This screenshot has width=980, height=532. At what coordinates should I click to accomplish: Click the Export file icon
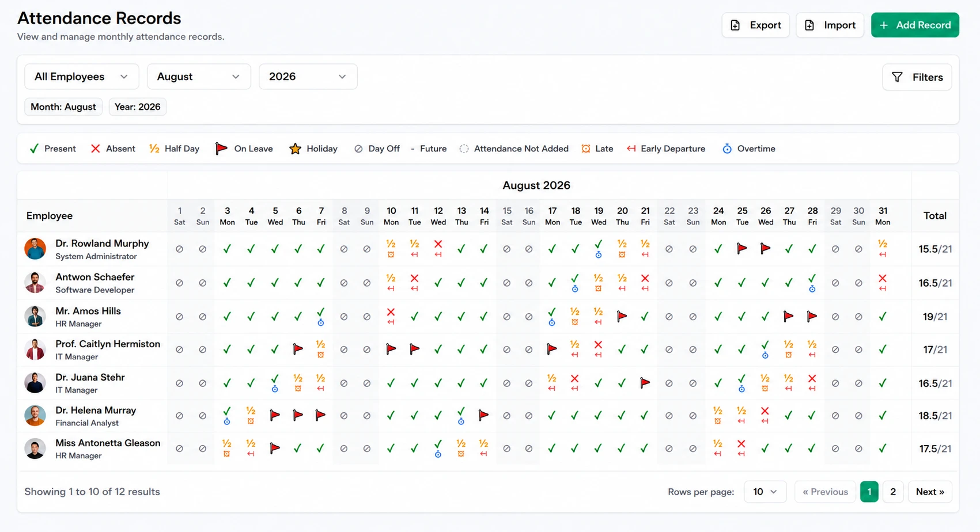pos(735,25)
